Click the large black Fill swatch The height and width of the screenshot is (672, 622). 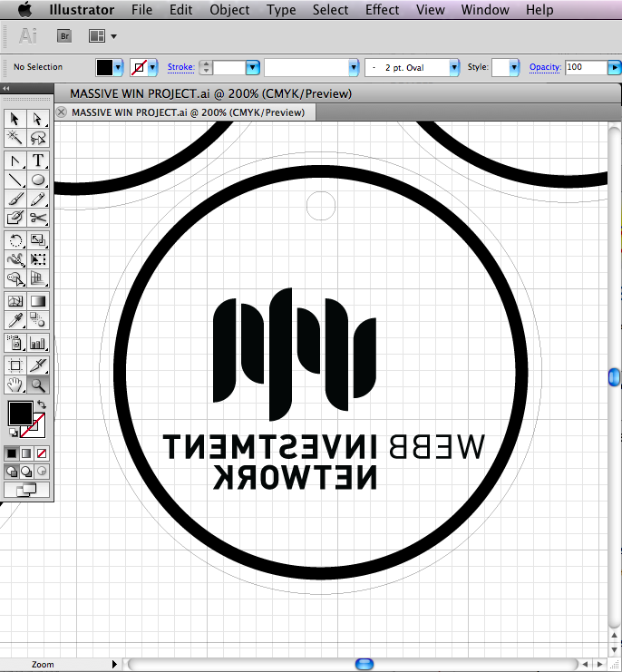[x=20, y=414]
